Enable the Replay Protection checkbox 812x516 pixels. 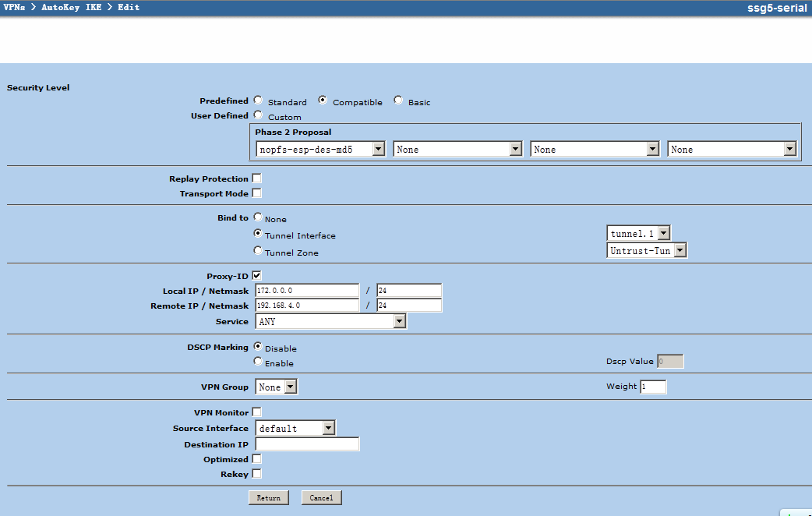tap(256, 178)
